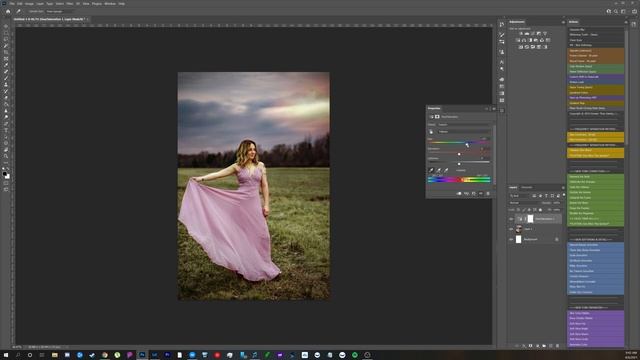Open the Photoshop search icon at top right
This screenshot has width=640, height=360.
pos(616,11)
